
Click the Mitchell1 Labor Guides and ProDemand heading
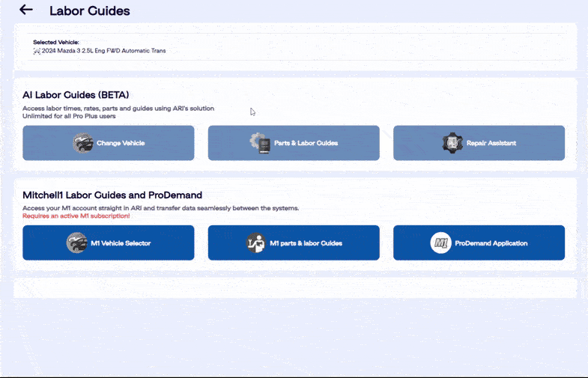112,195
